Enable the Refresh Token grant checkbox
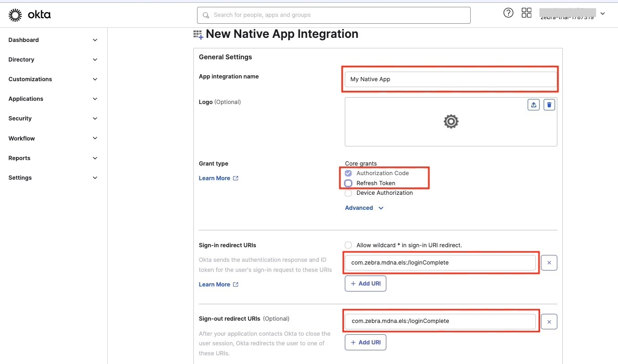The width and height of the screenshot is (618, 364). pos(348,183)
